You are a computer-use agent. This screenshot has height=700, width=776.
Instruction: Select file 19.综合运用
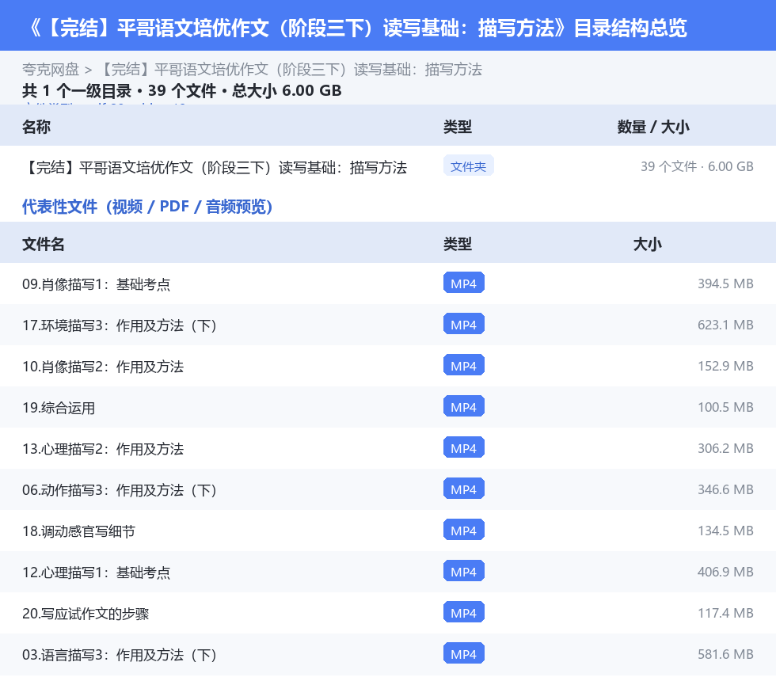(59, 408)
